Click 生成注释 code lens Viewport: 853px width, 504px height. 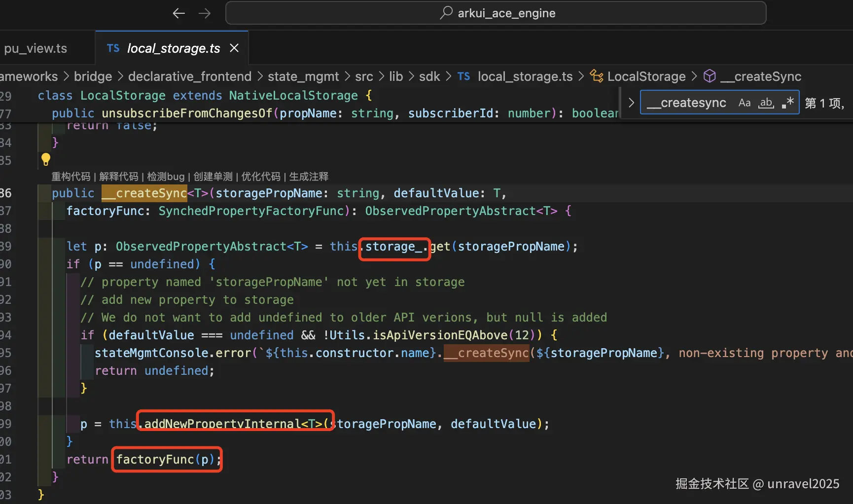click(x=309, y=177)
